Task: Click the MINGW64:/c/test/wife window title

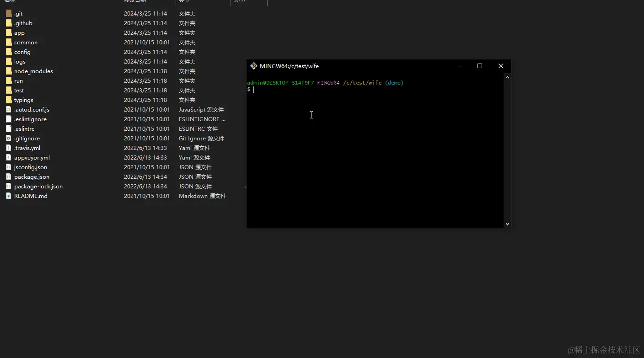Action: 289,66
